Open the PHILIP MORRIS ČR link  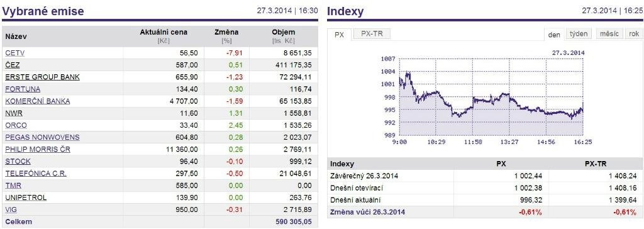38,149
